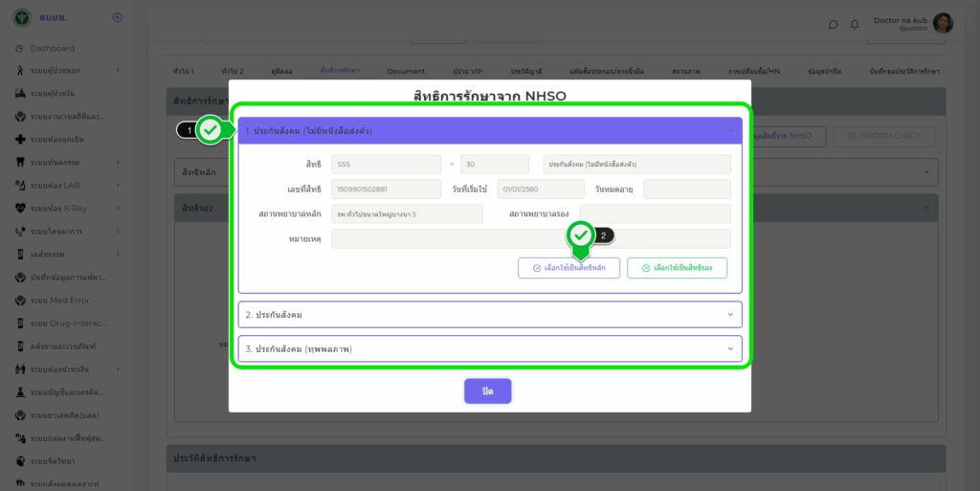Select the X-Ray room system icon
980x491 pixels.
[x=19, y=208]
